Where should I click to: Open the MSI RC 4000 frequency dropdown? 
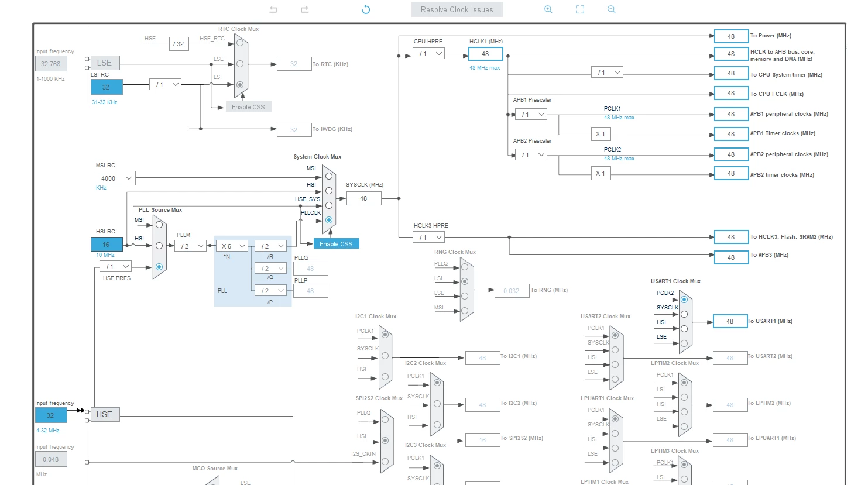pyautogui.click(x=115, y=178)
